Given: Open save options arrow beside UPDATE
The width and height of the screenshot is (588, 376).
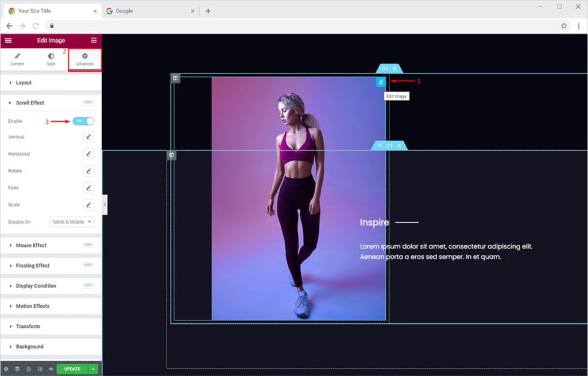Looking at the screenshot, I should (94, 369).
